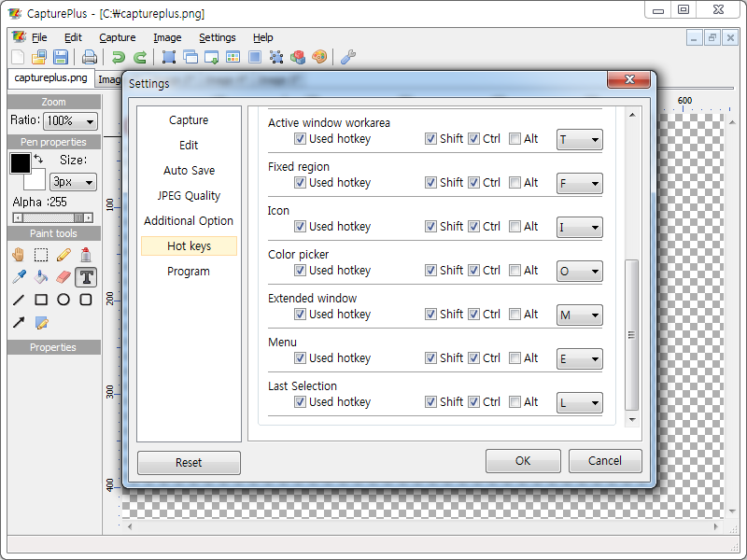Select the Rounded rectangle tool
The height and width of the screenshot is (560, 747).
tap(86, 300)
